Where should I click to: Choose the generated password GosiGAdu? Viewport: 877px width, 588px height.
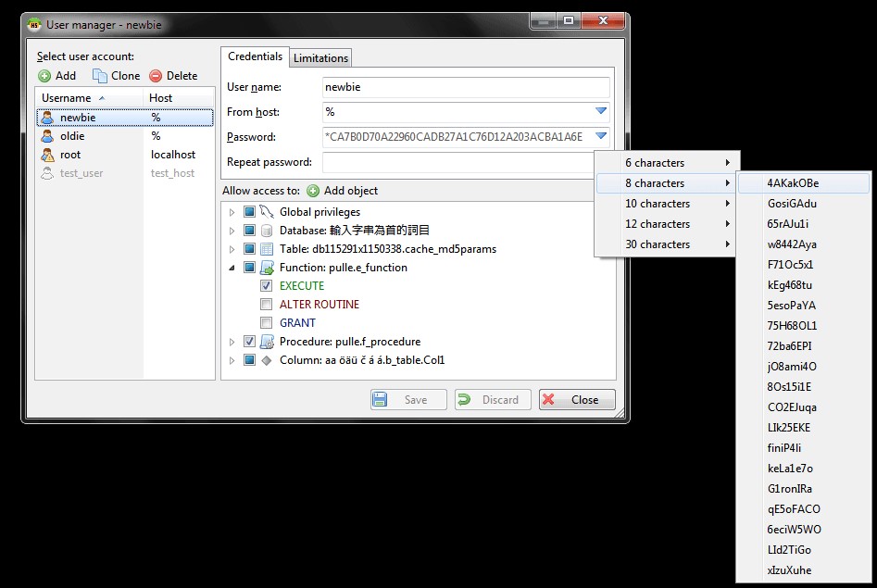pyautogui.click(x=804, y=204)
